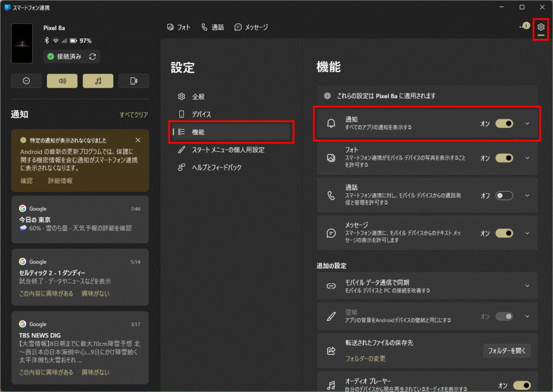Click the フォルダーを開く button
Screen dimensions: 553x392
coord(507,350)
